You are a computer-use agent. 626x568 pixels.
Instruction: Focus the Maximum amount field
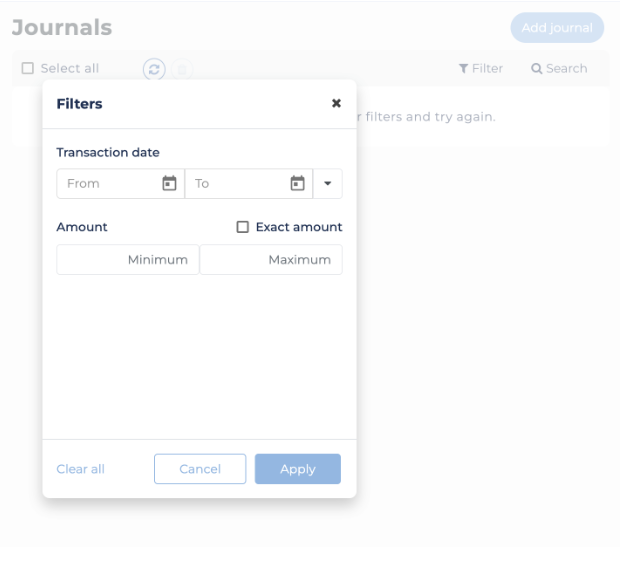pos(271,260)
